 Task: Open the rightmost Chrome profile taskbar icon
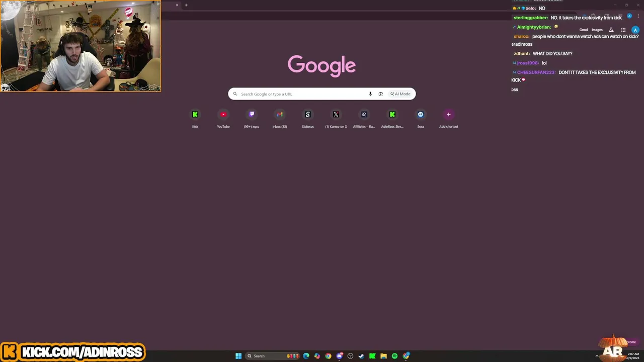[x=406, y=356]
